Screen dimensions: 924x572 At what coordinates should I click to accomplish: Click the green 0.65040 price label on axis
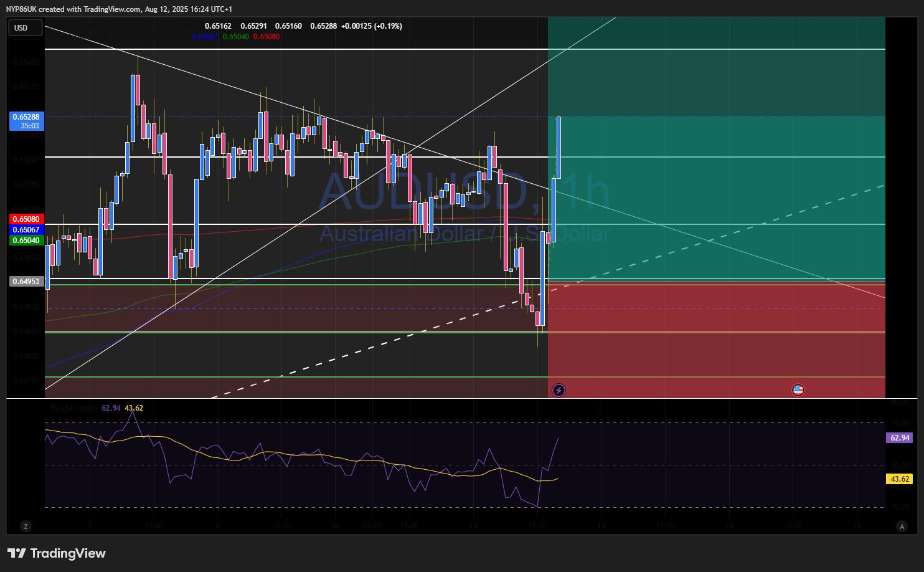tap(27, 241)
